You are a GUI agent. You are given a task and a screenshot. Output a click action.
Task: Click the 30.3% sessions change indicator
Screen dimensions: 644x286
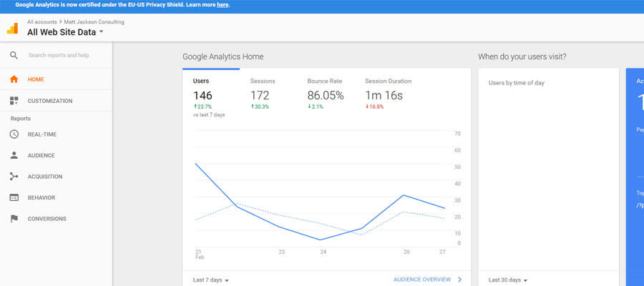point(260,107)
